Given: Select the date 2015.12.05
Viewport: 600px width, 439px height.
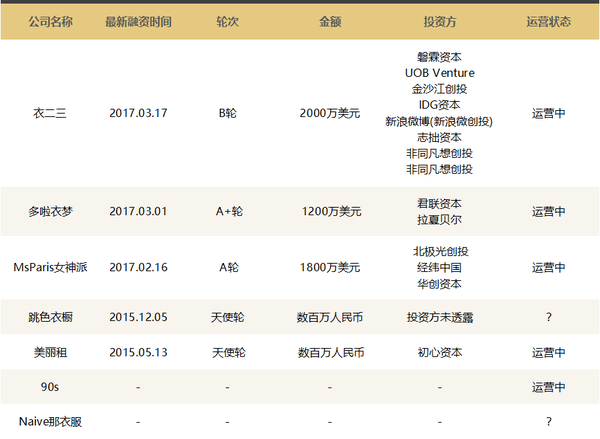Looking at the screenshot, I should coord(138,317).
